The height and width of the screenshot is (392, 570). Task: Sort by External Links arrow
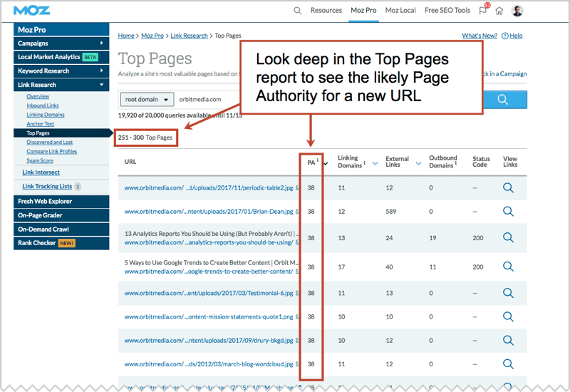418,164
